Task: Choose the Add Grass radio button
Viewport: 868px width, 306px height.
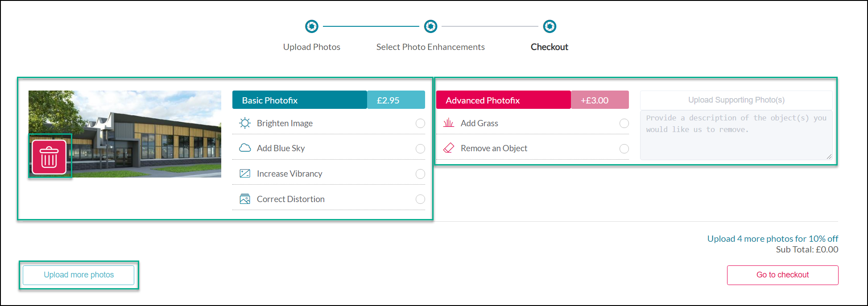Action: point(624,124)
